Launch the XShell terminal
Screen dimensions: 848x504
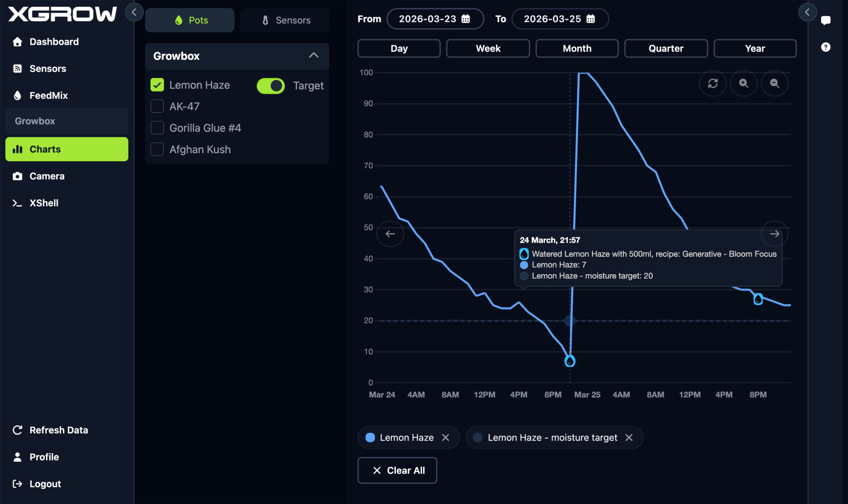(43, 203)
